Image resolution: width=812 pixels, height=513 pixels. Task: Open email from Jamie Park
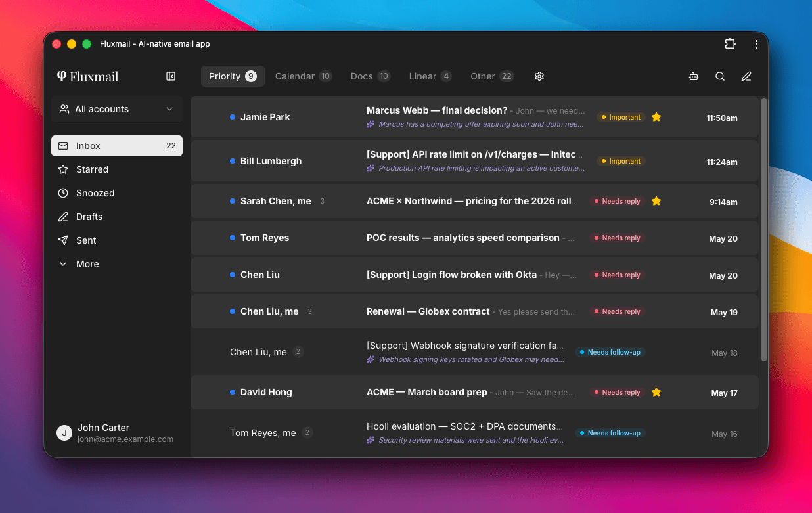click(474, 117)
